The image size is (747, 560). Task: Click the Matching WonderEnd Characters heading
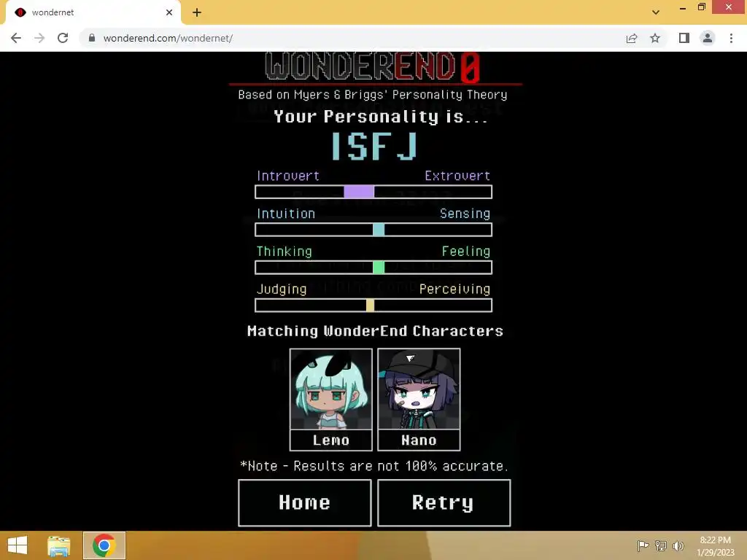376,331
